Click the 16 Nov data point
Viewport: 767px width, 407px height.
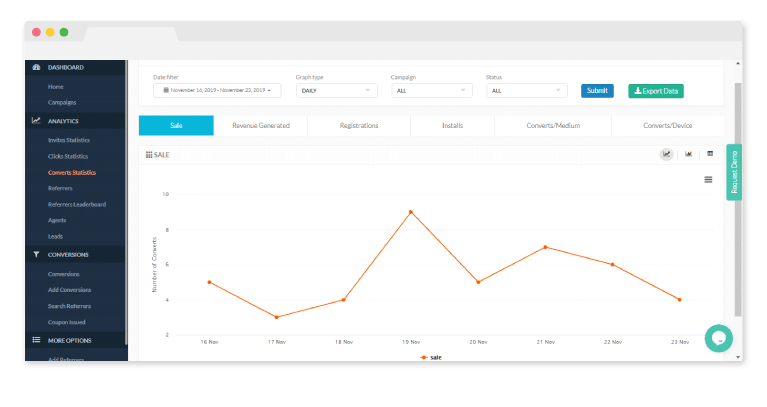tap(209, 282)
